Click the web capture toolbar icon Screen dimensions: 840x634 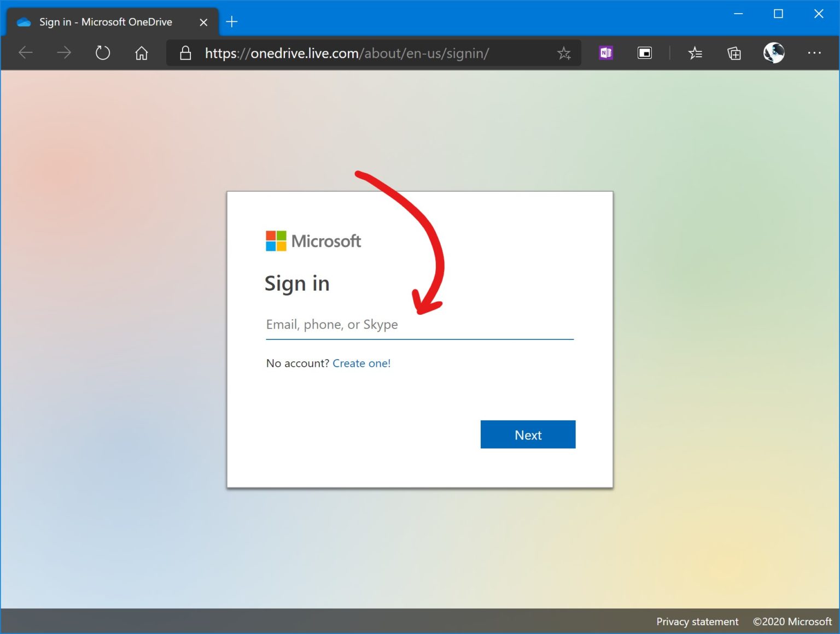[644, 53]
